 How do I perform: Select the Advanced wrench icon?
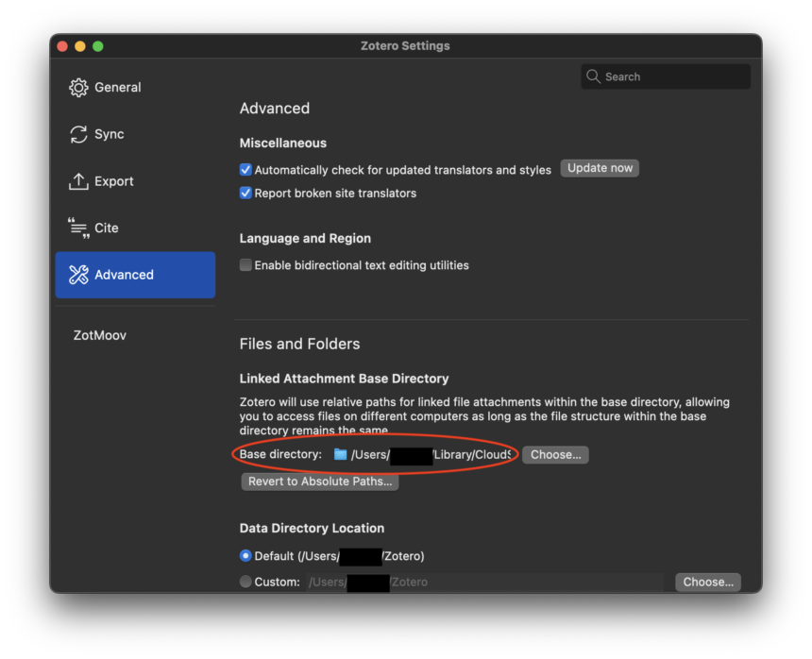tap(79, 275)
